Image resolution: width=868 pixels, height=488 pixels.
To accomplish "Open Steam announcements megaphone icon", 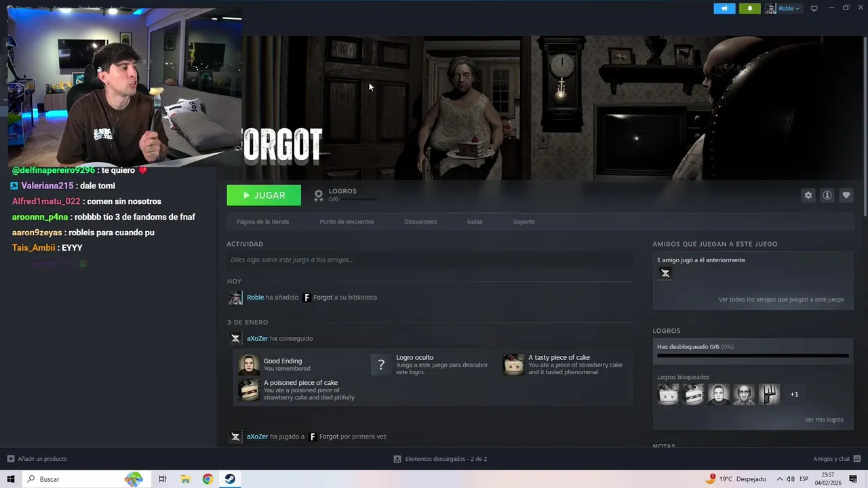I will pos(724,8).
